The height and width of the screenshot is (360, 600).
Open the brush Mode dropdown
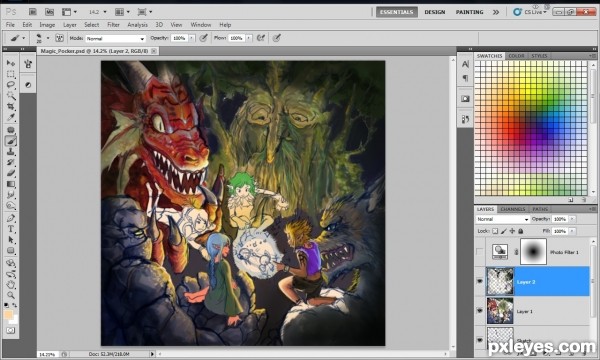tap(116, 38)
